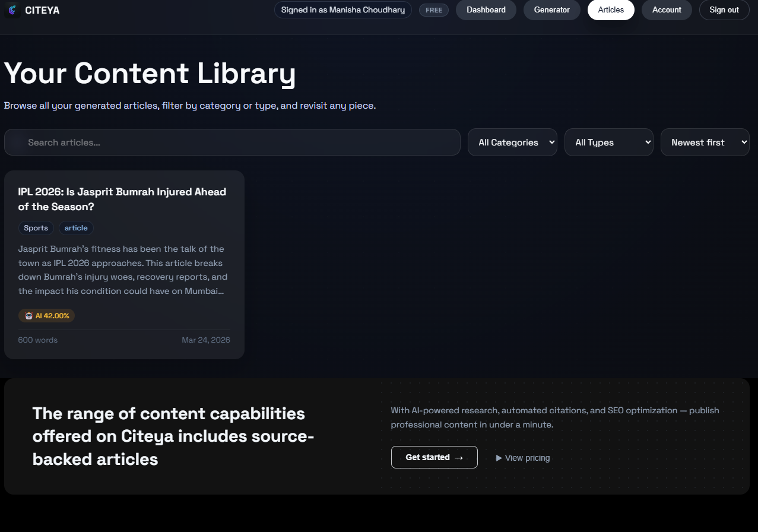Viewport: 758px width, 532px height.
Task: Click the Citeya logo icon
Action: click(x=12, y=10)
